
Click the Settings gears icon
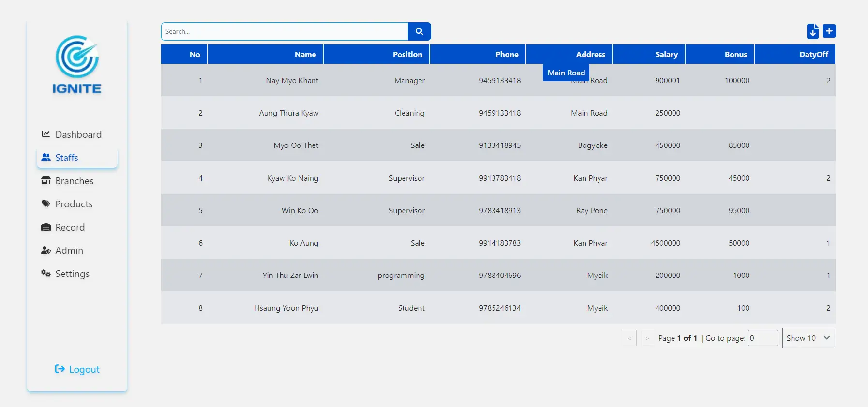tap(46, 274)
